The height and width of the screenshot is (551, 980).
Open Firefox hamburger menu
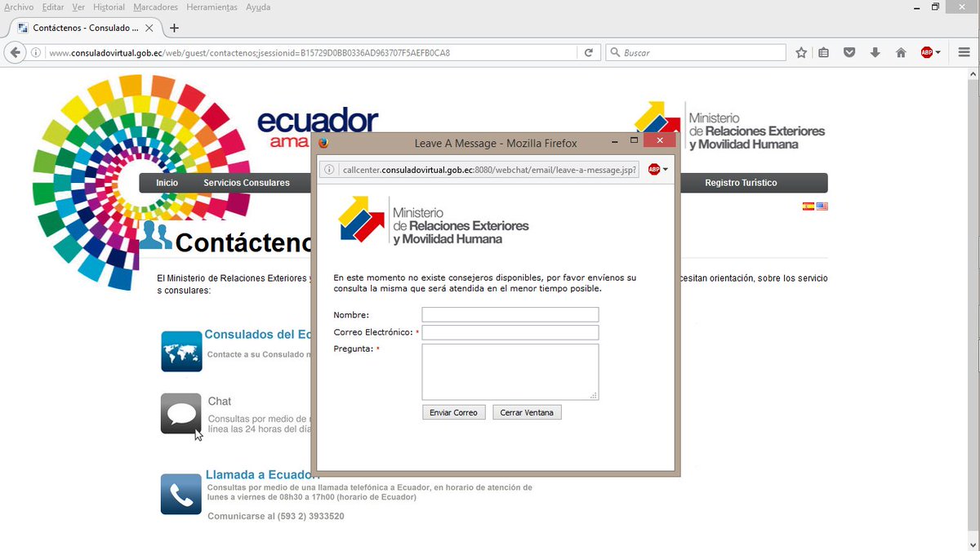[x=964, y=52]
